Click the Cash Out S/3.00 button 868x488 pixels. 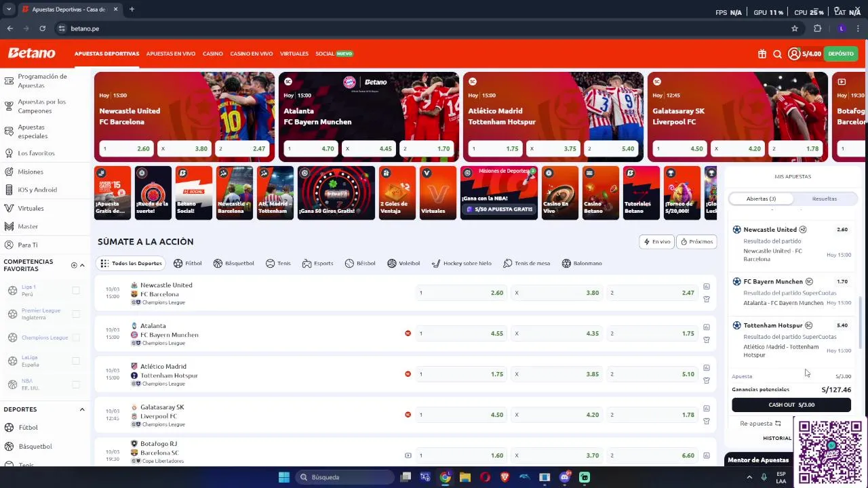tap(791, 405)
